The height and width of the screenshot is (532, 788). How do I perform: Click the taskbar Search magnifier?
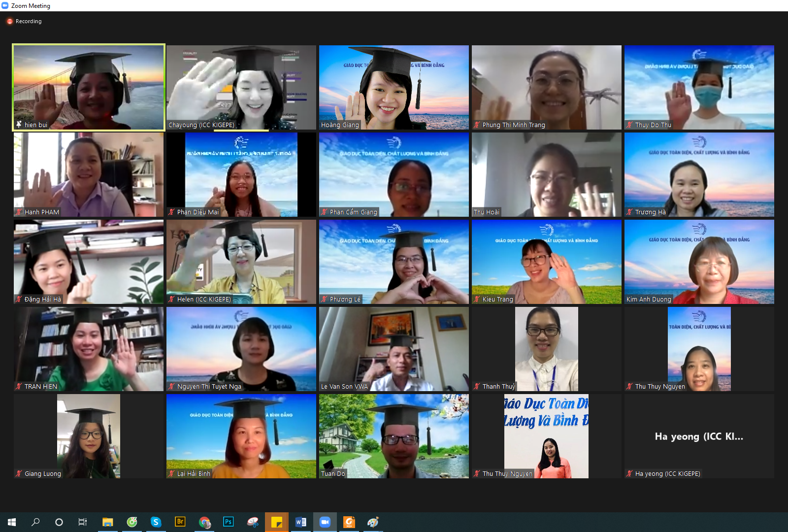pos(35,522)
